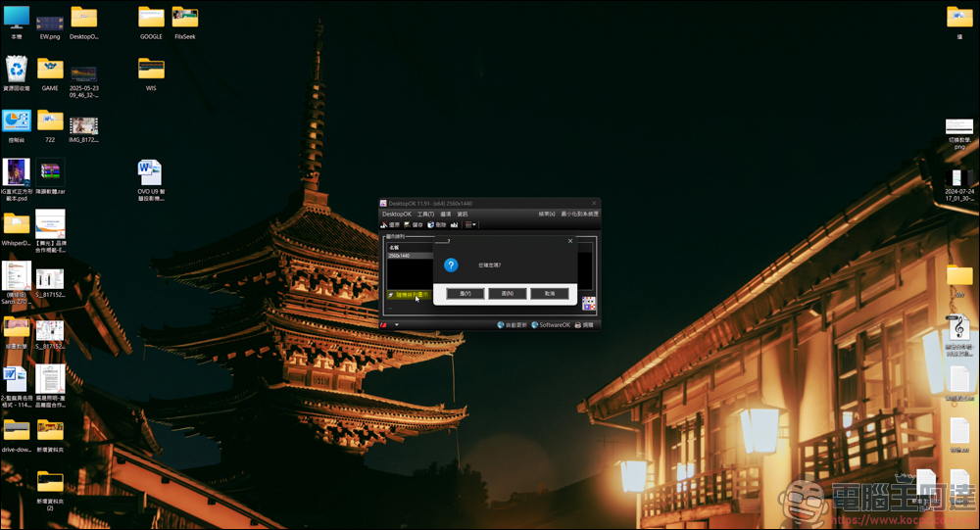The image size is (980, 530).
Task: Select the 降噪軟體.rar archive icon
Action: pyautogui.click(x=50, y=177)
